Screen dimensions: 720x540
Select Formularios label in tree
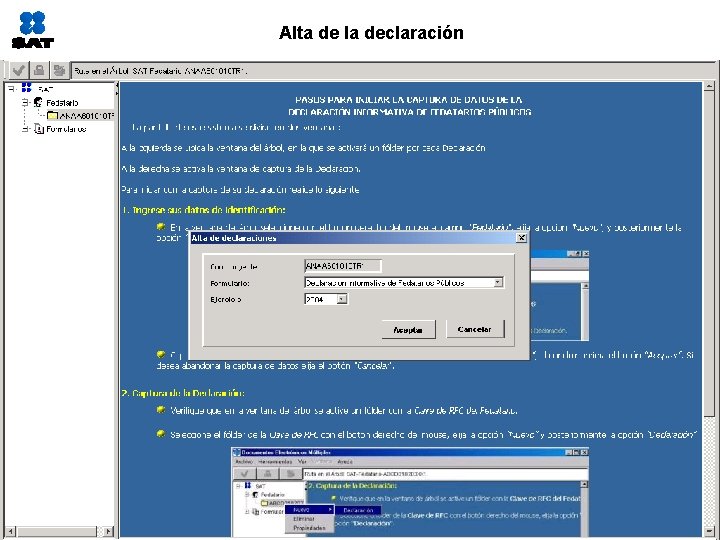click(66, 129)
